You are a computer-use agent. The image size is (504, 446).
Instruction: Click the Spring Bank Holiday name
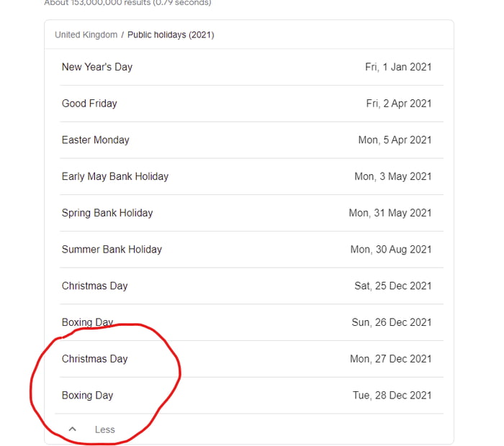pyautogui.click(x=107, y=213)
